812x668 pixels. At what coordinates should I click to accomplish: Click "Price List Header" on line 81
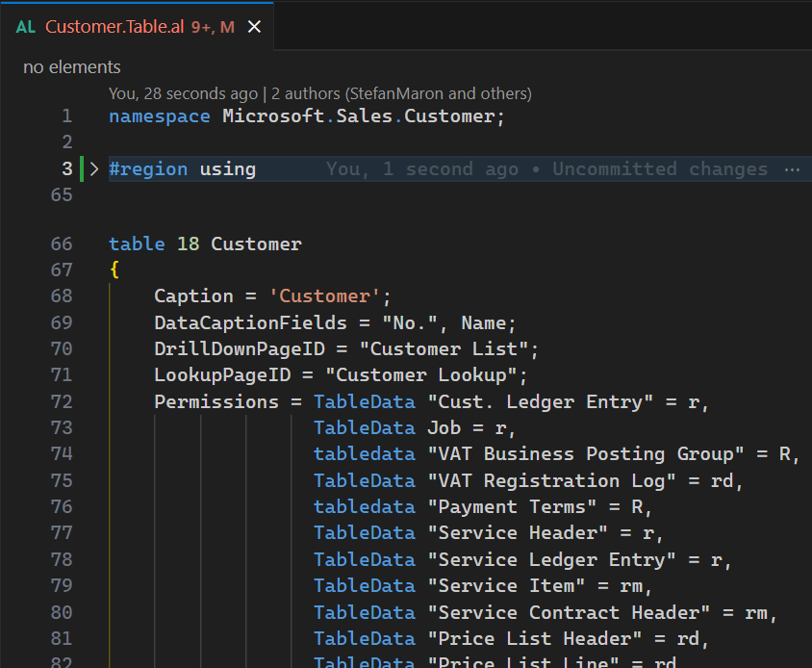pyautogui.click(x=535, y=638)
